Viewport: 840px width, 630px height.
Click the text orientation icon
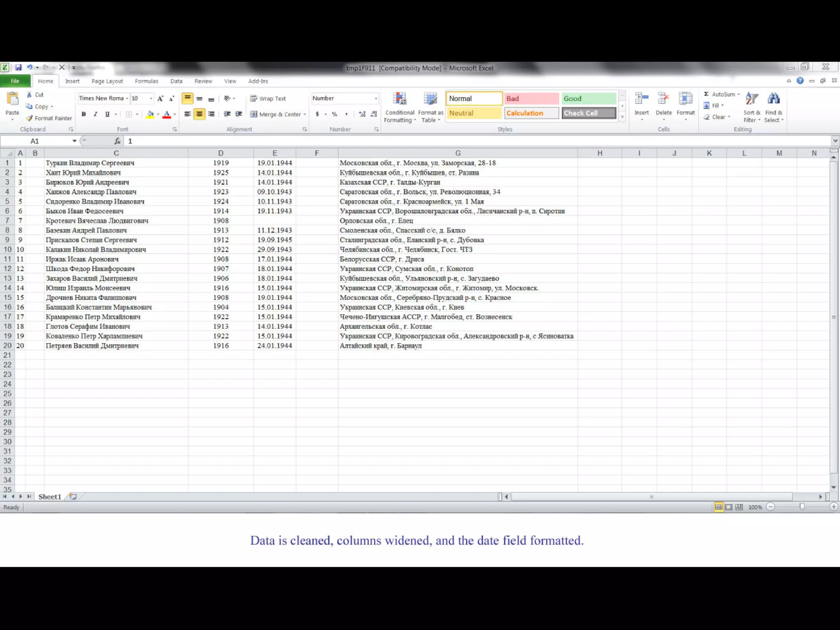coord(227,98)
